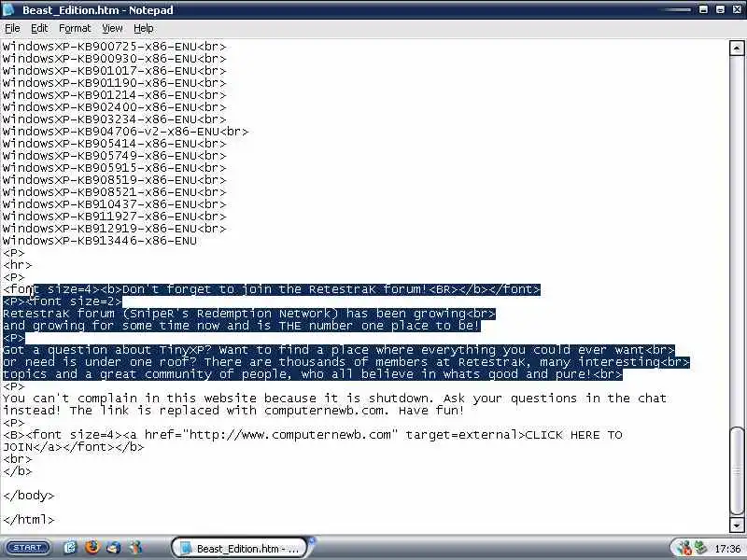Click the <hr> tag line
Image resolution: width=747 pixels, height=560 pixels.
[x=18, y=265]
